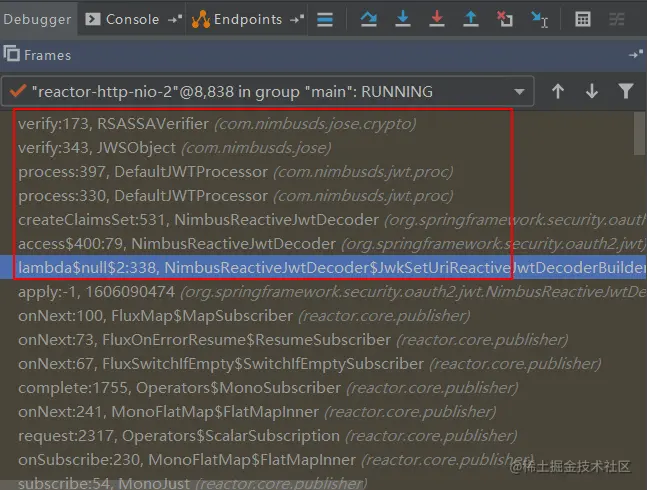The image size is (647, 490).
Task: Expand thread list with the dropdown arrow
Action: pyautogui.click(x=519, y=92)
